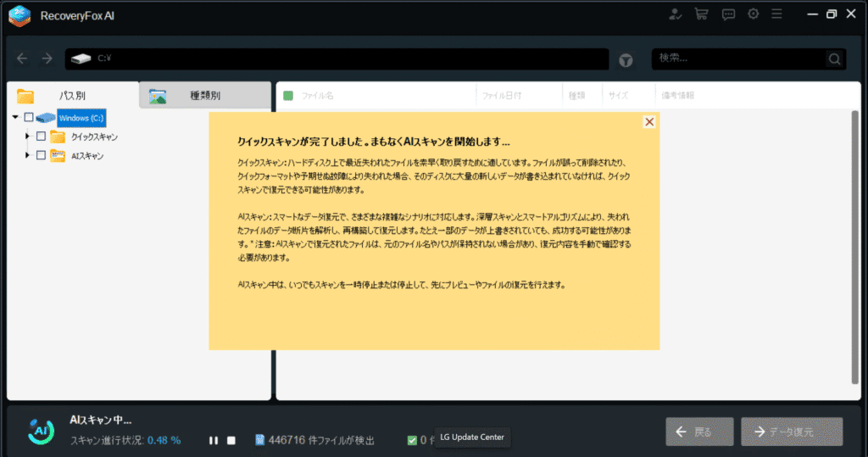Click the Windows (C:) drive icon
The width and height of the screenshot is (868, 457).
coord(46,118)
